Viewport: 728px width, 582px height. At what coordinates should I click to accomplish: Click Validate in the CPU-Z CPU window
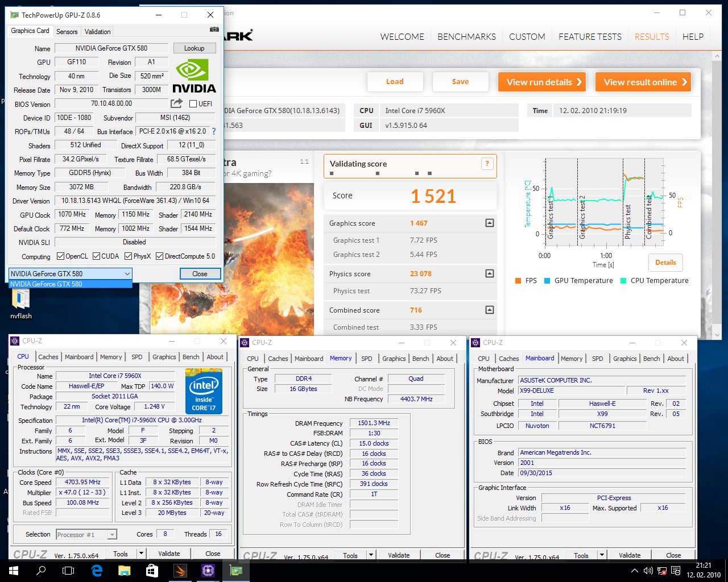[169, 553]
